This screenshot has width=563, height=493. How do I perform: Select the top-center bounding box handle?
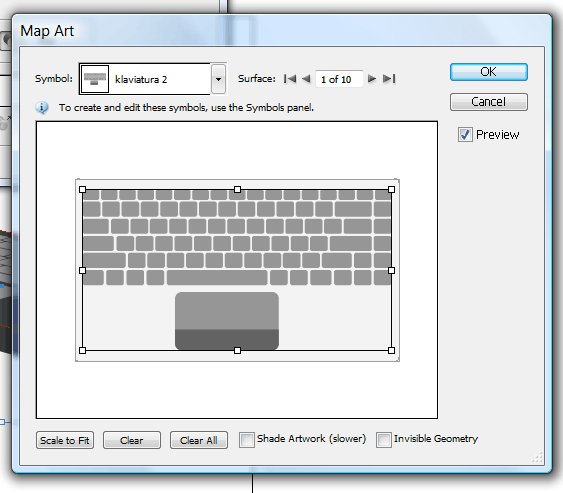pyautogui.click(x=237, y=190)
